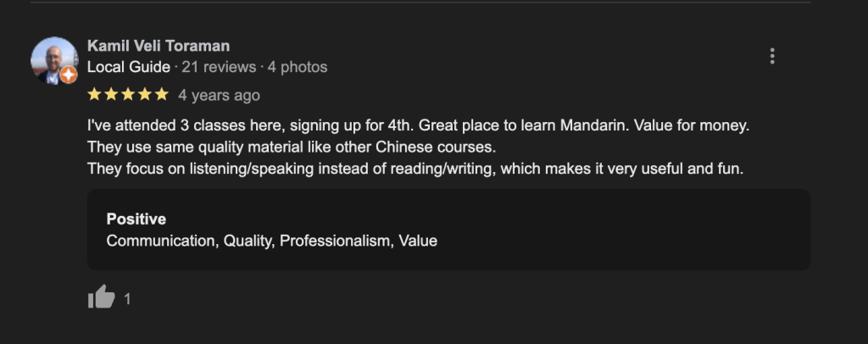
Task: Click the '4 years ago' timestamp
Action: 219,95
